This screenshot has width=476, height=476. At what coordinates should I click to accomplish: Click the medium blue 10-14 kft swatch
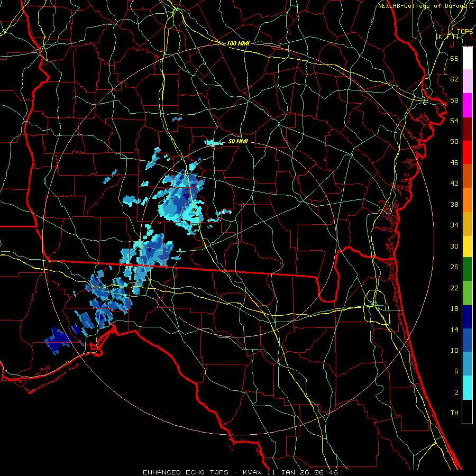(467, 340)
